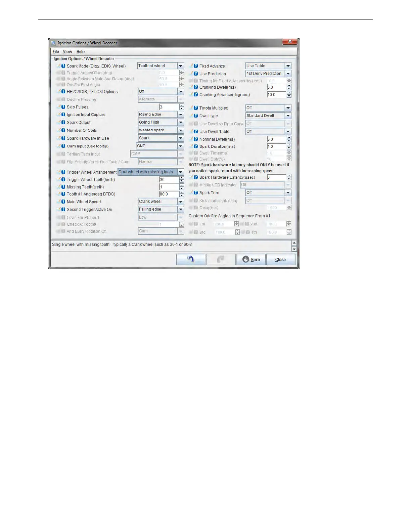This screenshot has width=411, height=532.
Task: Click help icon for Spark Hardware Latency
Action: (196, 177)
